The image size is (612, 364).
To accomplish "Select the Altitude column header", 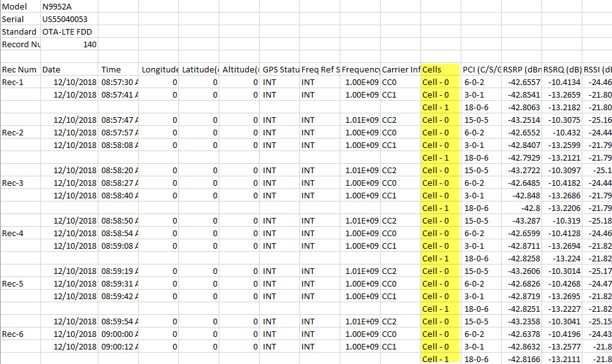I will [x=240, y=69].
